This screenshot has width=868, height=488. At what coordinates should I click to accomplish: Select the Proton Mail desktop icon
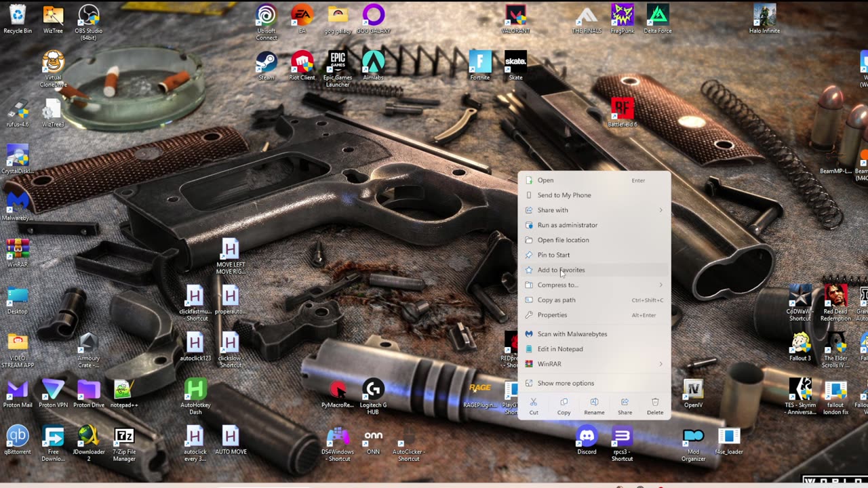tap(18, 393)
